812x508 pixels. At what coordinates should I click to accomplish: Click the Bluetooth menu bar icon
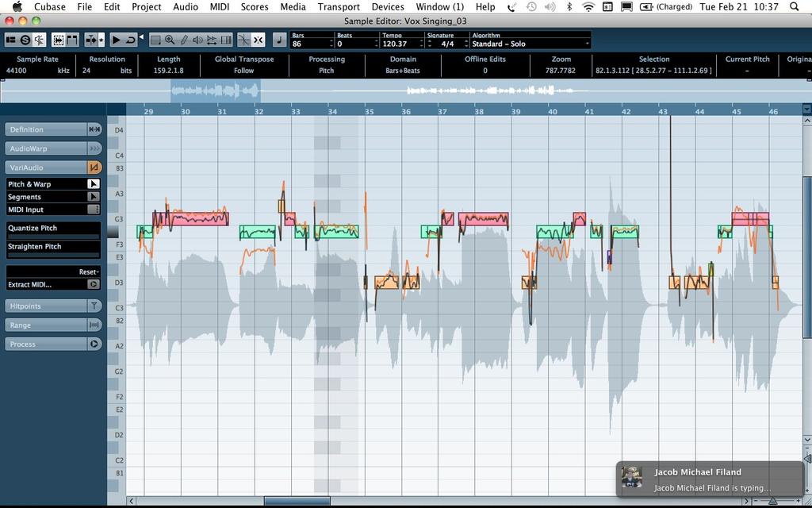pos(569,6)
